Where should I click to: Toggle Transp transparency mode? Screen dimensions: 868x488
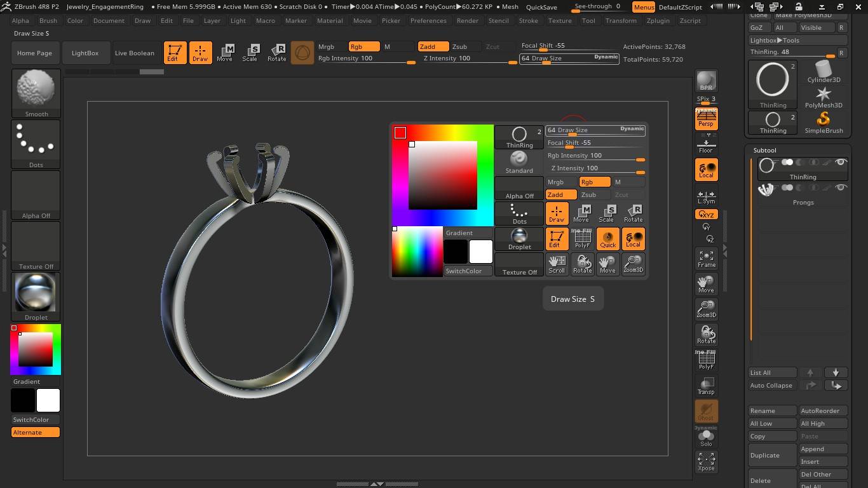(706, 385)
